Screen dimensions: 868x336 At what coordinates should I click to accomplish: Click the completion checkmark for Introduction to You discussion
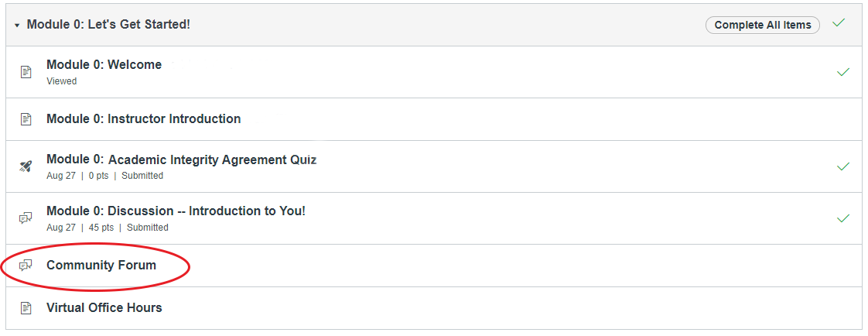pyautogui.click(x=843, y=218)
